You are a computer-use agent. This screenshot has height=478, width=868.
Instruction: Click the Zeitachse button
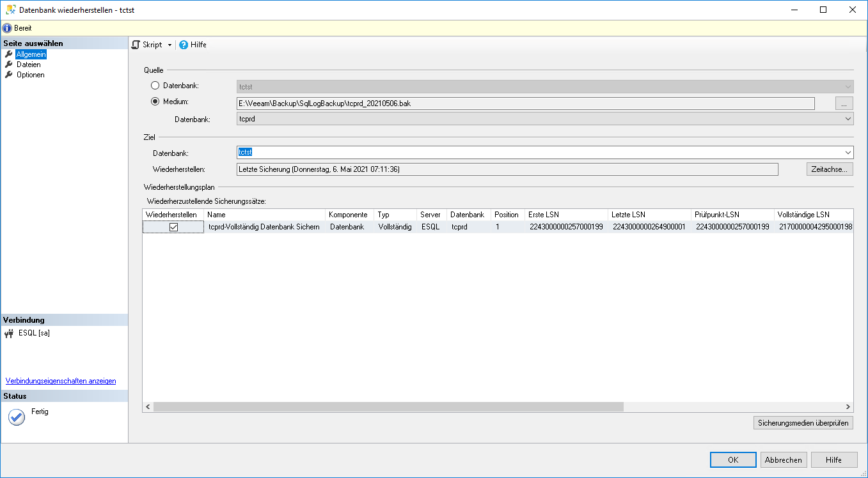830,169
